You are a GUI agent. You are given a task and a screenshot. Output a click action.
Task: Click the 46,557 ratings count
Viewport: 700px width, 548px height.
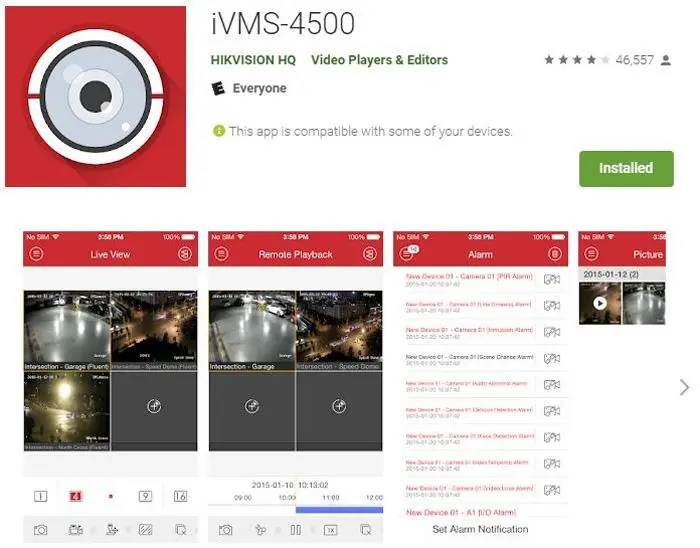(x=634, y=60)
